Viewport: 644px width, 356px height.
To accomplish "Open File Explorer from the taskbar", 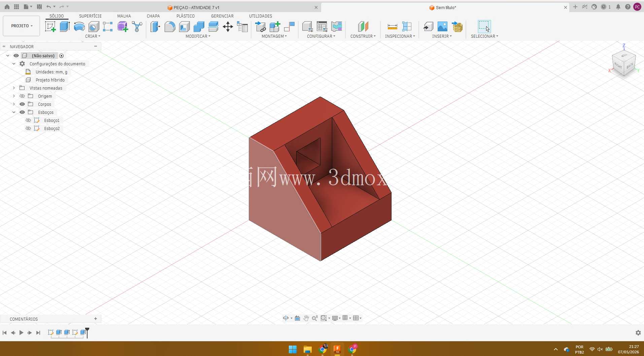I will 307,349.
